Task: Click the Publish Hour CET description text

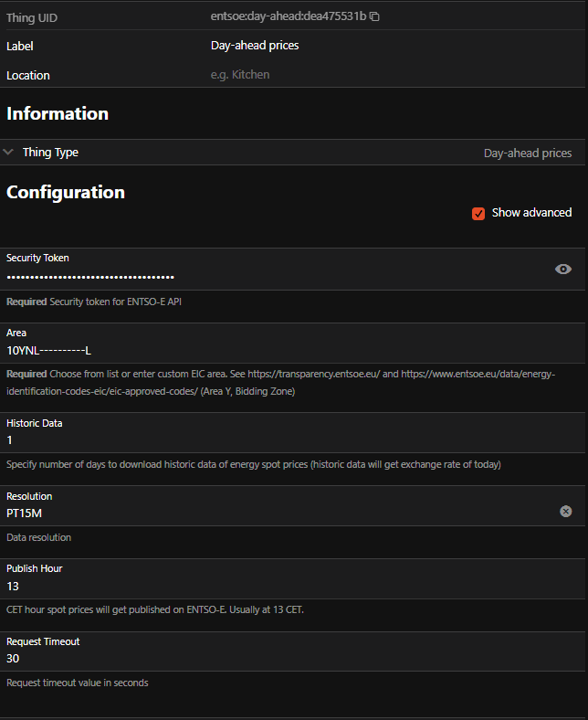Action: pos(155,609)
